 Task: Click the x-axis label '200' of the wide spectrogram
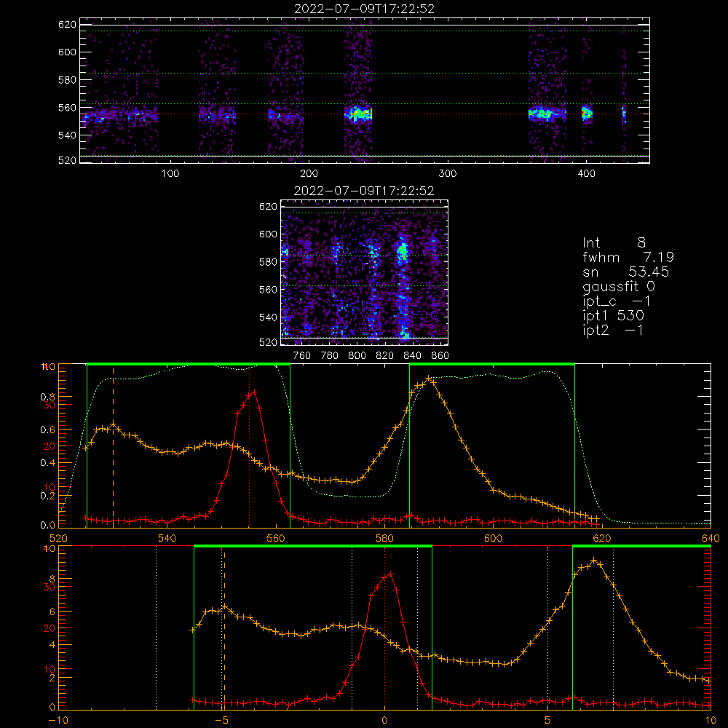(x=309, y=174)
